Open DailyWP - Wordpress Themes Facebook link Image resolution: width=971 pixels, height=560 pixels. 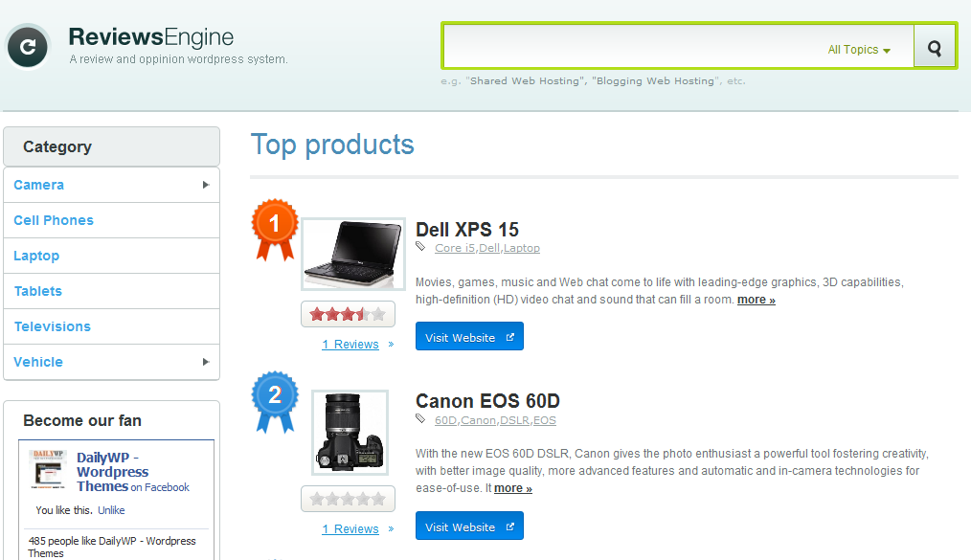coord(113,472)
